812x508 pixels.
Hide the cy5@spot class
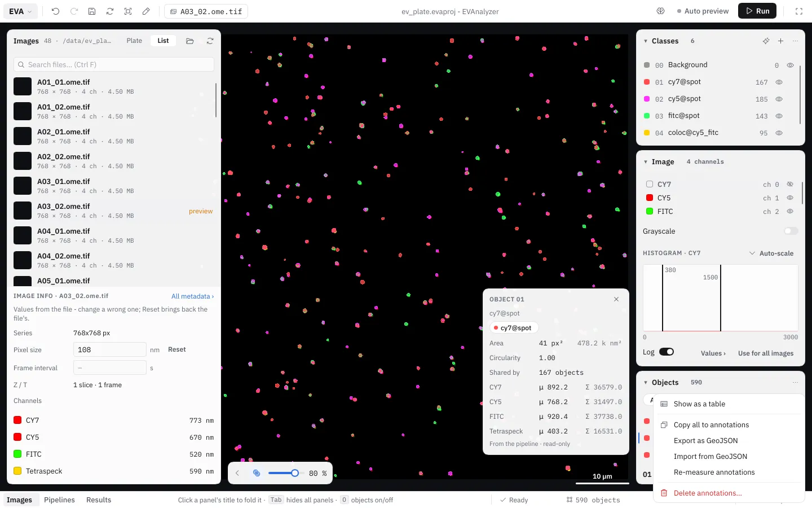pos(779,99)
